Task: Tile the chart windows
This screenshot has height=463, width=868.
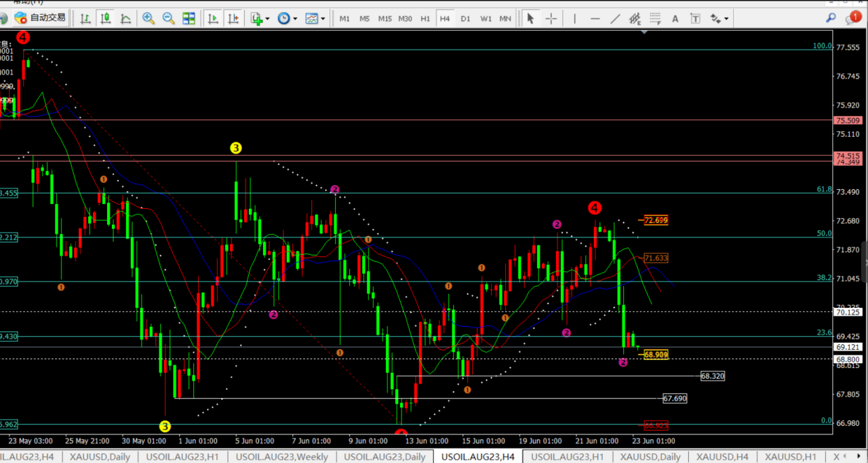Action: 189,18
